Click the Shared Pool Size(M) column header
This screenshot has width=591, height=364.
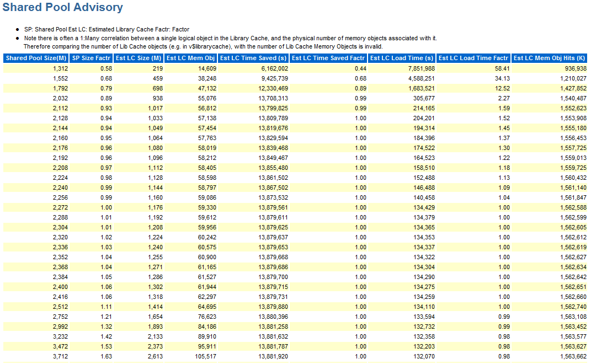coord(36,58)
